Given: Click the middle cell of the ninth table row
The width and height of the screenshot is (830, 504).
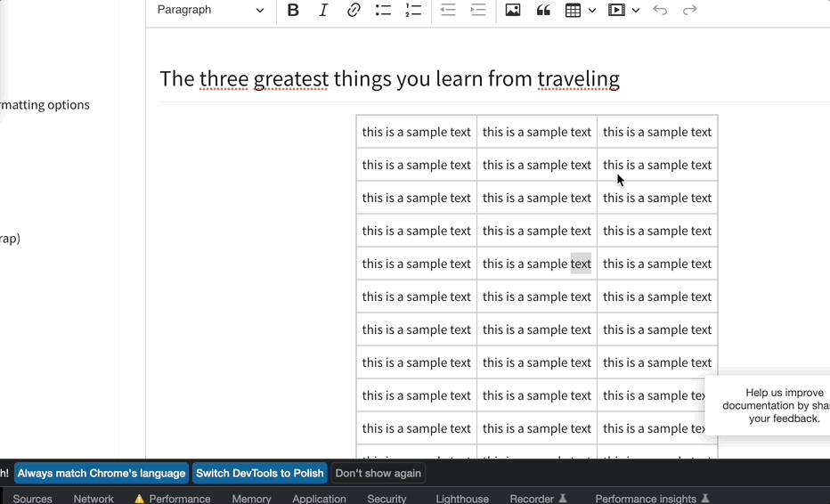Looking at the screenshot, I should point(537,395).
